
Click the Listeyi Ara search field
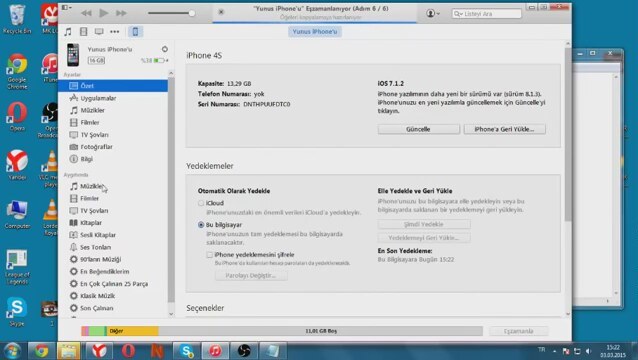(x=486, y=13)
